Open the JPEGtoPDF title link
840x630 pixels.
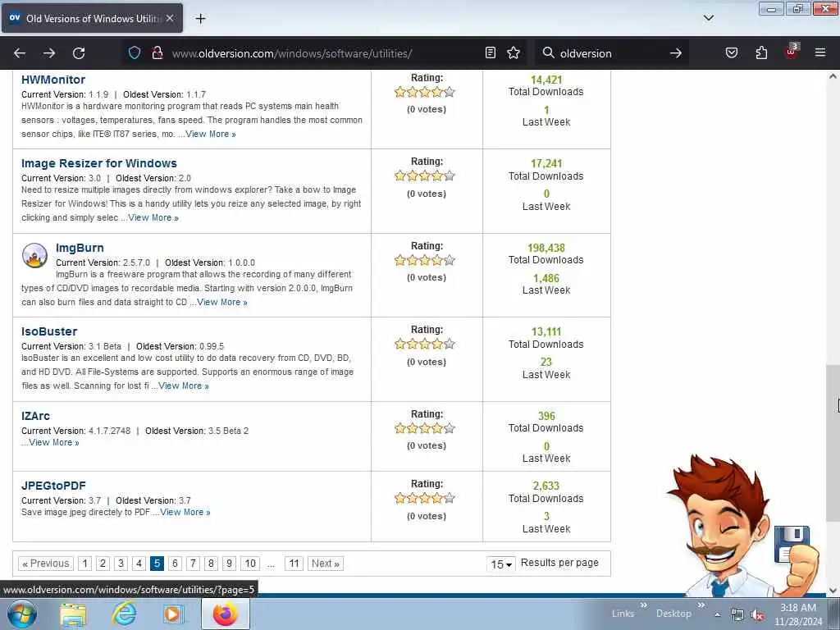tap(53, 486)
